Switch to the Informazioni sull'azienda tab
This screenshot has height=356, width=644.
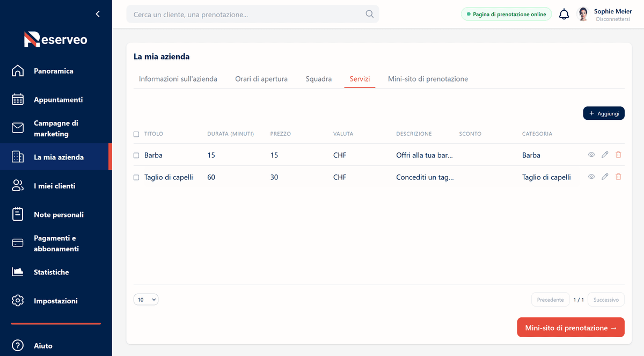[x=178, y=79]
